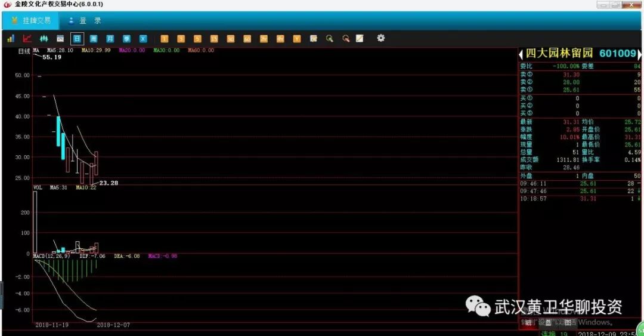644x336 pixels.
Task: Open settings via the gear icon
Action: (x=381, y=38)
